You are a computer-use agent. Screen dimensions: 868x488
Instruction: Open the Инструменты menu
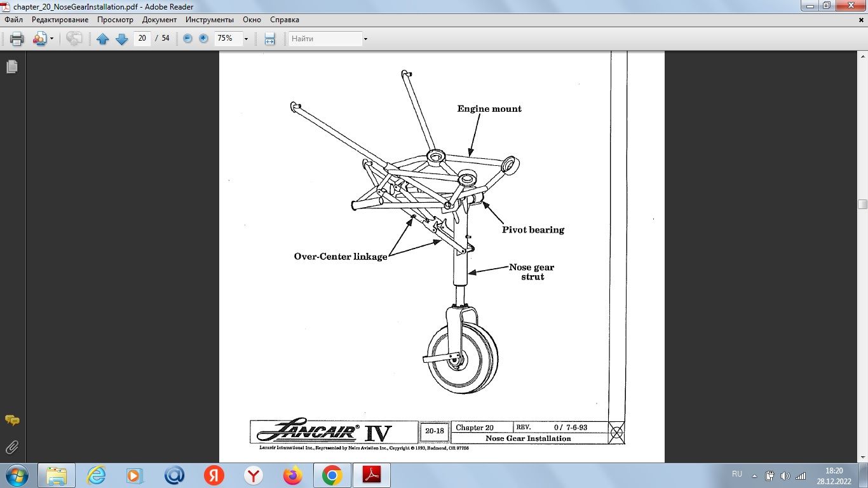click(210, 20)
